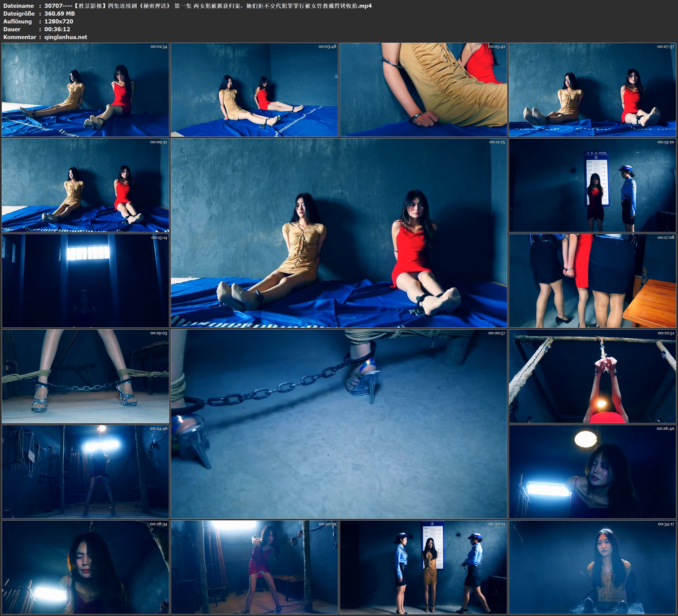Select the thumbnail stamped 00:09:31
The height and width of the screenshot is (616, 678).
pos(85,185)
